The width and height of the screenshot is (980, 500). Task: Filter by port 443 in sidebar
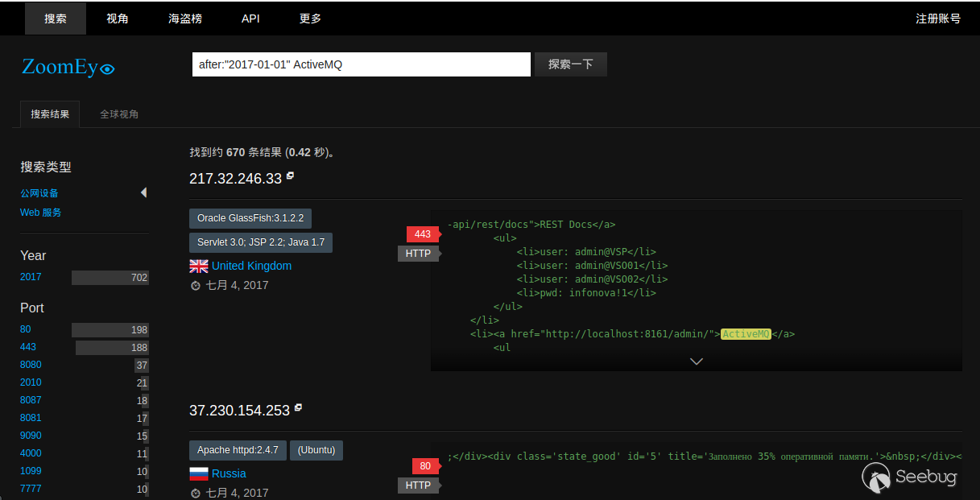28,347
